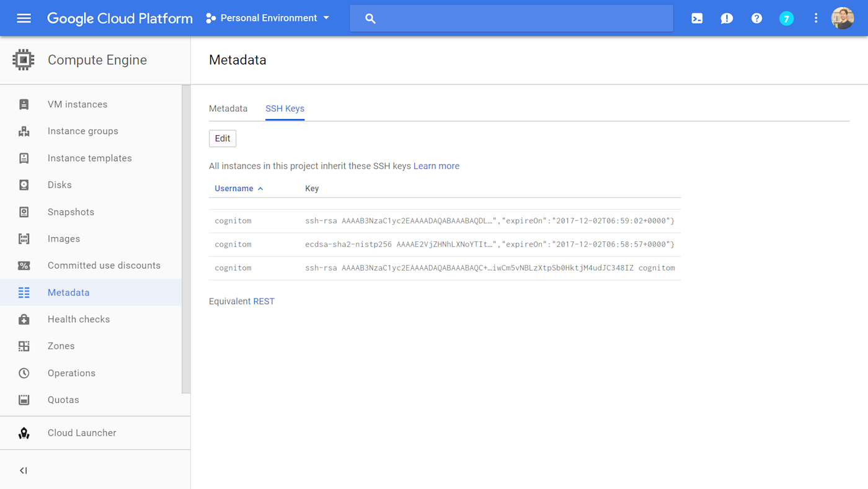Open Zones in sidebar
Viewport: 868px width, 489px height.
[x=91, y=346]
